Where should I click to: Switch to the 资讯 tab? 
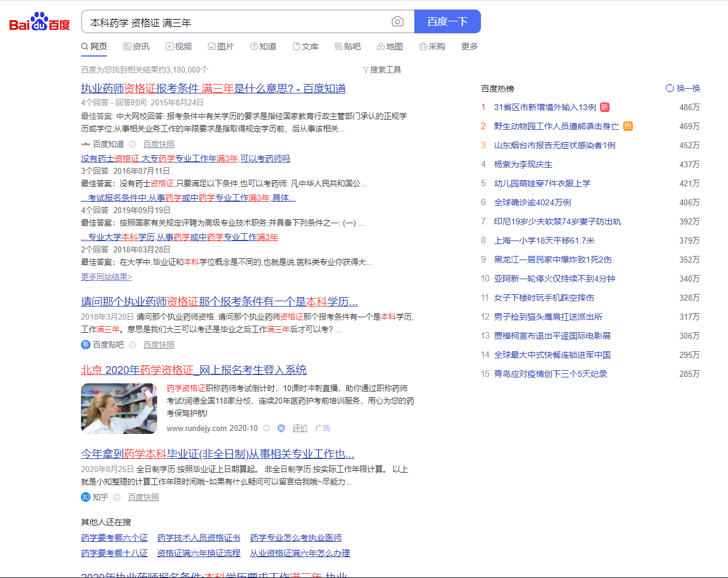coord(136,46)
